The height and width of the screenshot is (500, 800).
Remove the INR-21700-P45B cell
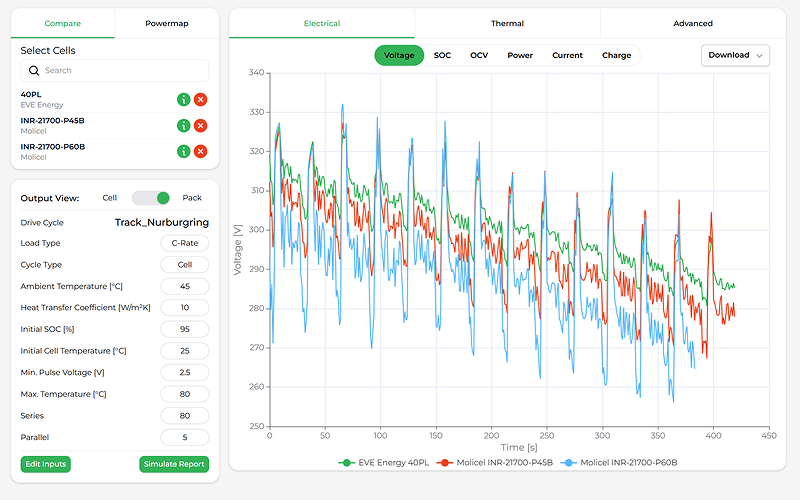200,125
